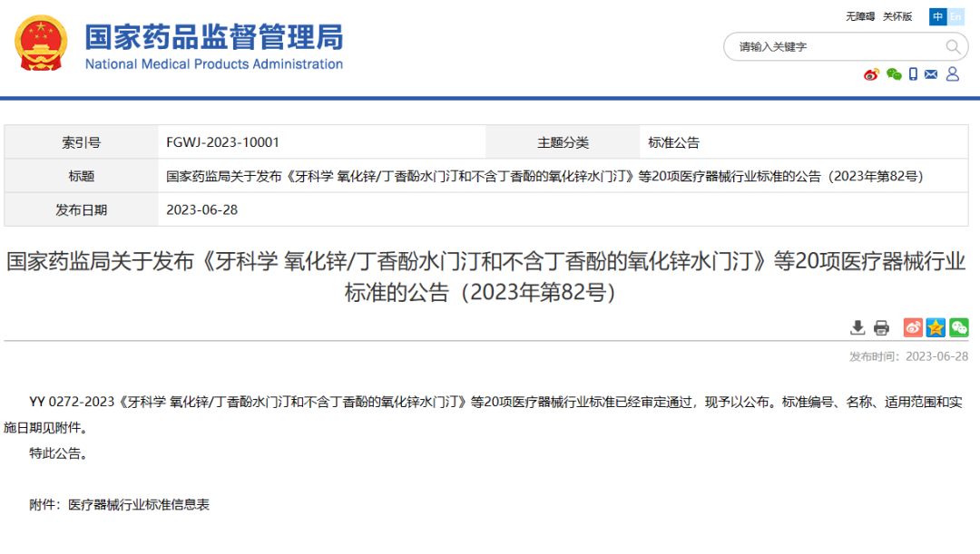Click the mobile phone icon
980x554 pixels.
click(x=914, y=74)
